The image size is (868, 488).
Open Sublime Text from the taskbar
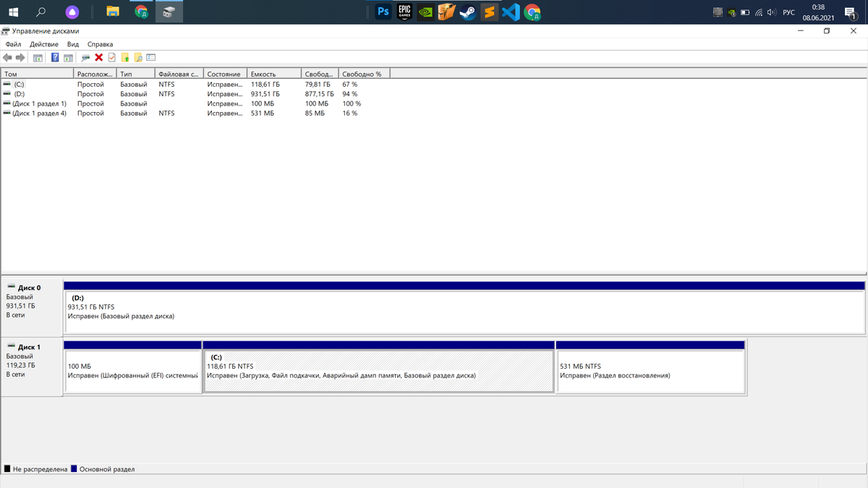pos(490,12)
